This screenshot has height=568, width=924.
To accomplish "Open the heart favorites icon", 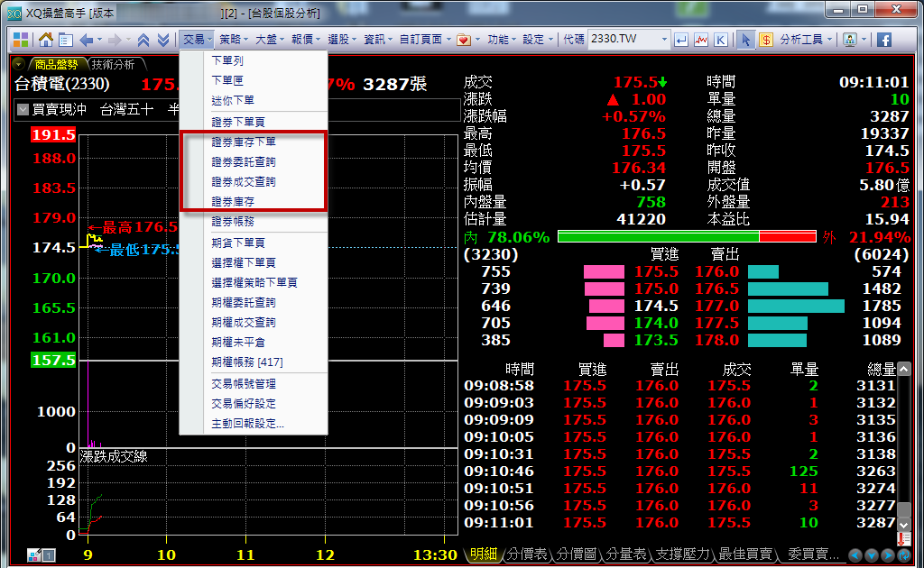I will tap(465, 40).
